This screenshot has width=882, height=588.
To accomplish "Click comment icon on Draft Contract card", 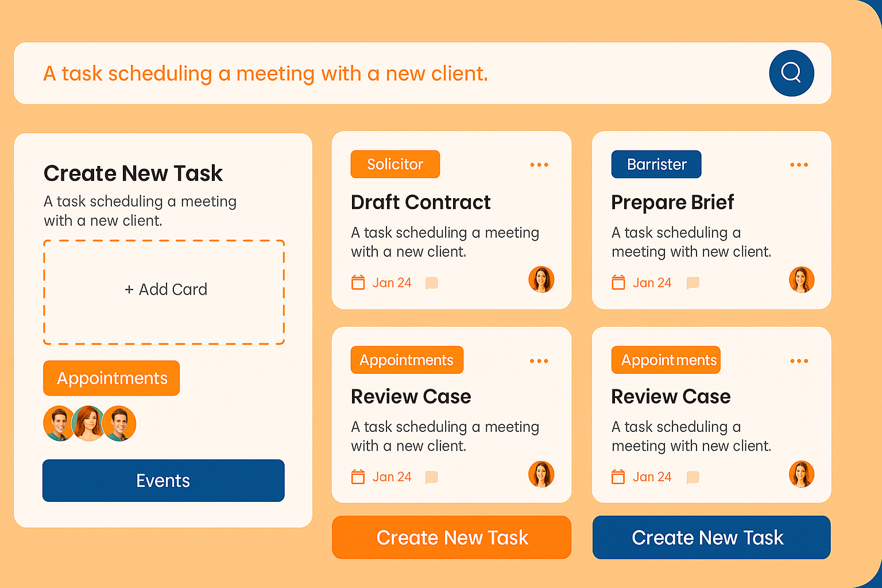I will [431, 283].
